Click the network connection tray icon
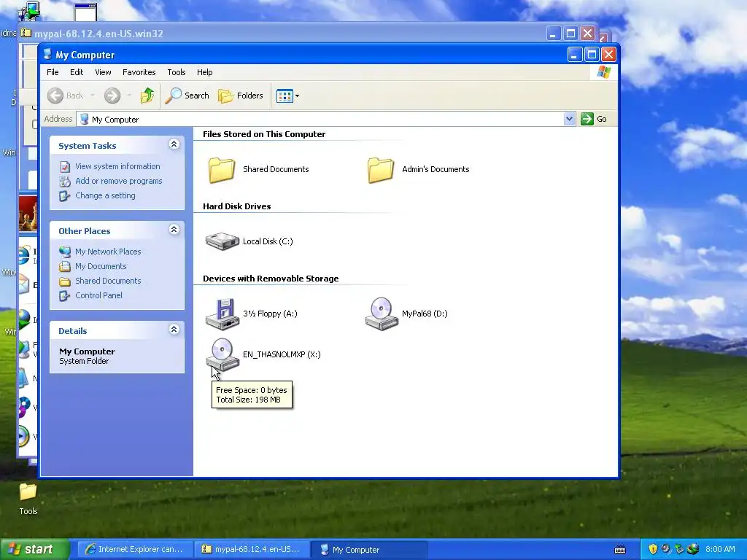This screenshot has width=747, height=560. pos(679,549)
